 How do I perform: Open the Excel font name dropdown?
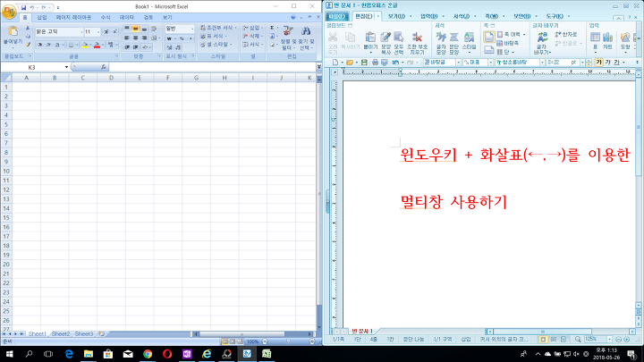(81, 31)
